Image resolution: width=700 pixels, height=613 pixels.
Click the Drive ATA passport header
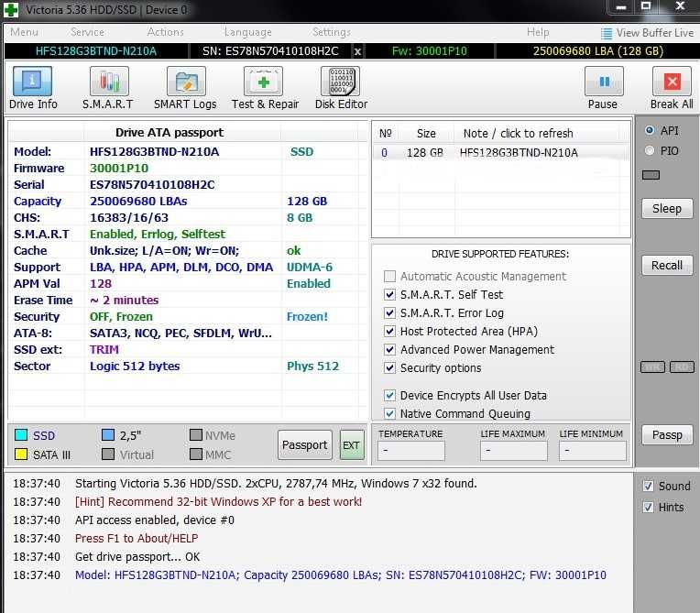[170, 133]
